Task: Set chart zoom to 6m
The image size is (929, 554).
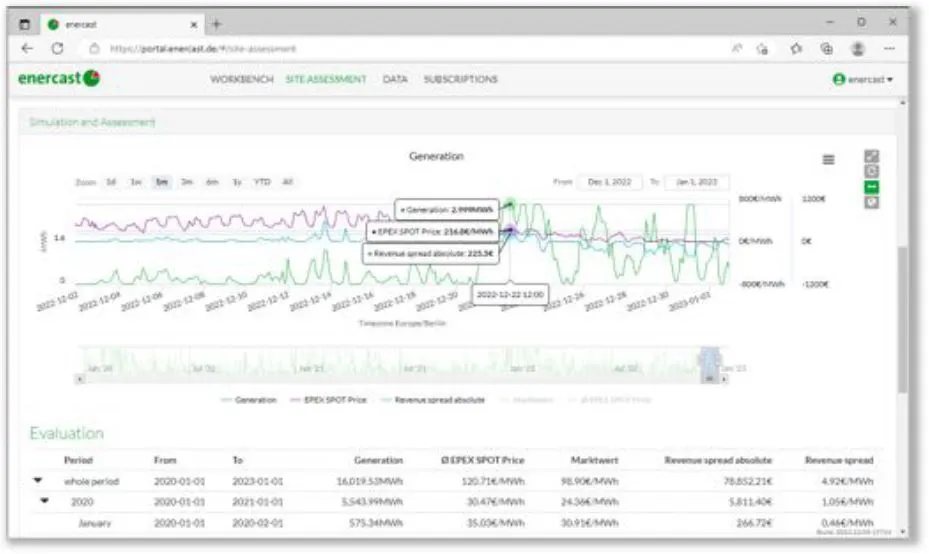Action: pyautogui.click(x=212, y=182)
